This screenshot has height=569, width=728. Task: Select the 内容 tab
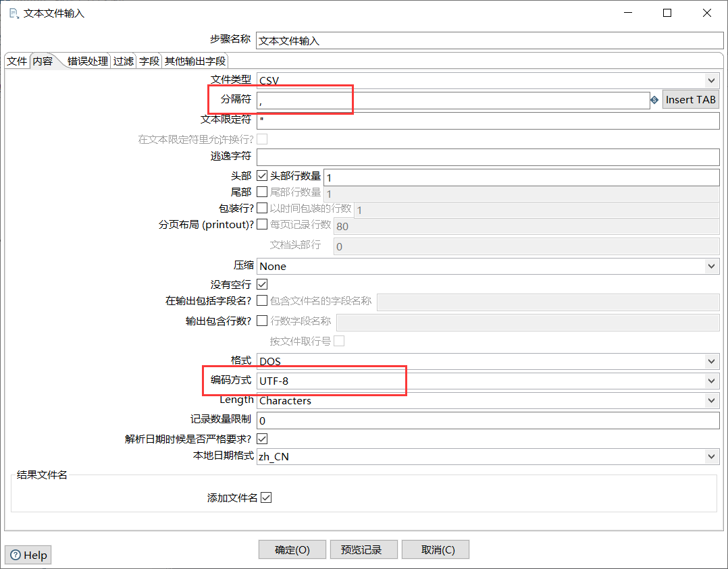coord(43,61)
